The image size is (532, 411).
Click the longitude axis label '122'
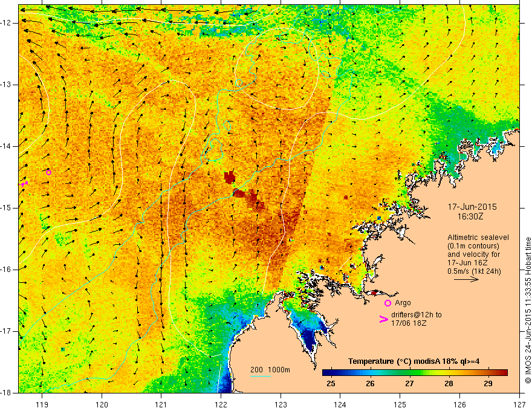click(x=221, y=404)
